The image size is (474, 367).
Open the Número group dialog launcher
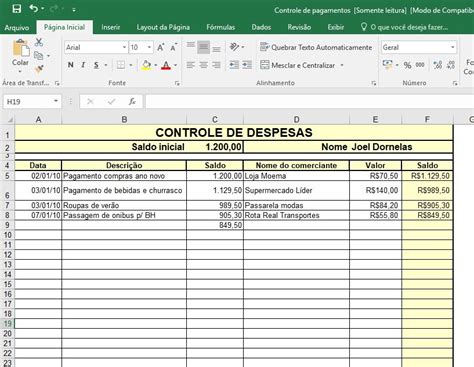[455, 83]
